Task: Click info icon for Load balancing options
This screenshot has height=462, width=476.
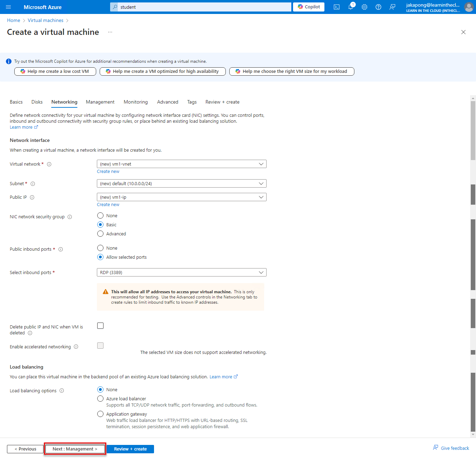Action: point(62,391)
